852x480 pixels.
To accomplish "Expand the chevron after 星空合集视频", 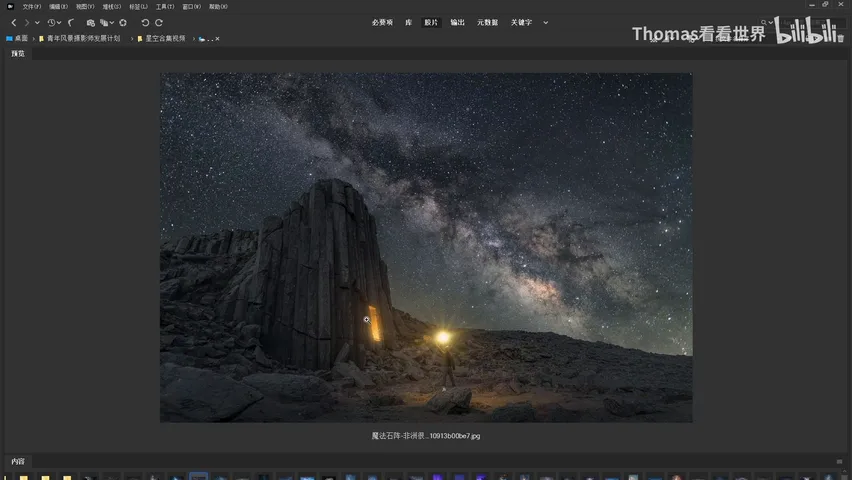I will pos(193,39).
